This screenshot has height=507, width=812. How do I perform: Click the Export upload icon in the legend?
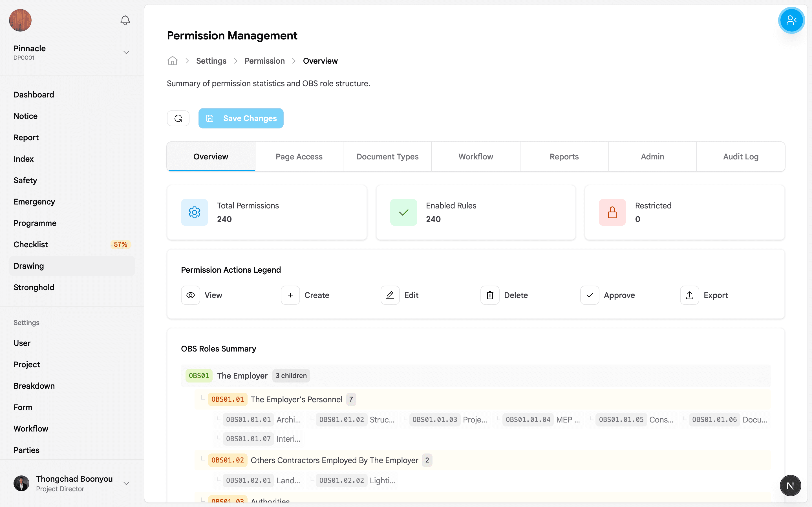[x=689, y=295]
